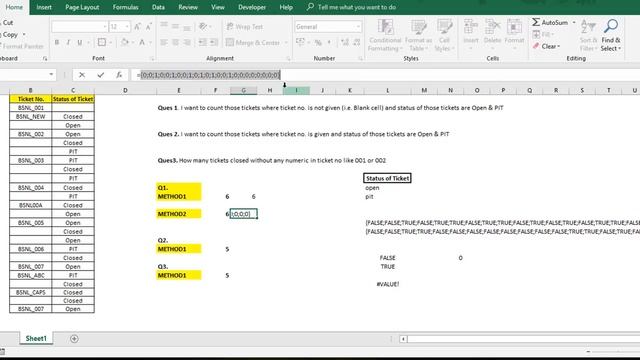The width and height of the screenshot is (640, 360).
Task: Click Format Painter
Action: coord(22,46)
